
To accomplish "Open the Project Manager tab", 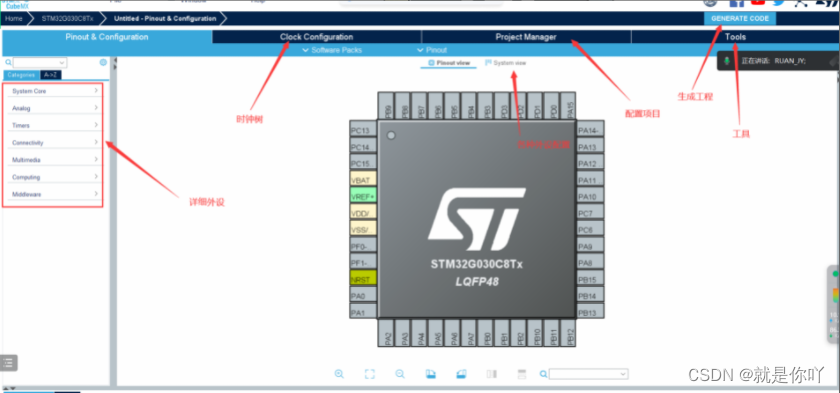I will pyautogui.click(x=526, y=37).
